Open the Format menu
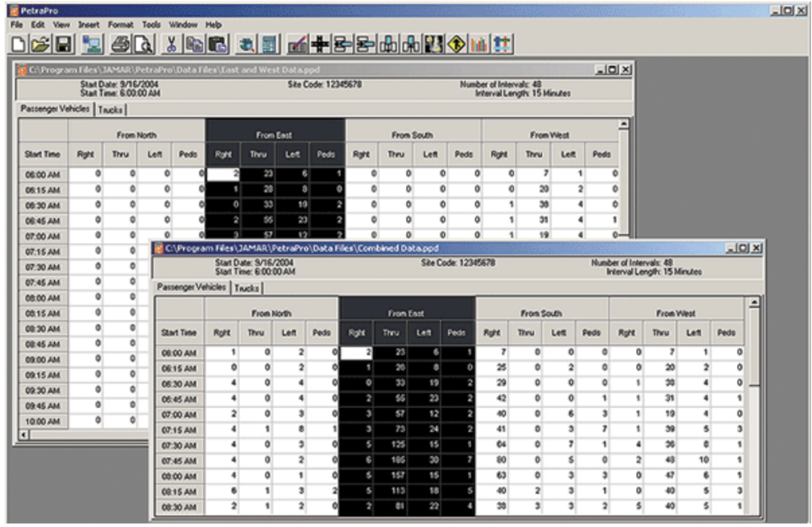Screen dimensions: 812x527 (121, 25)
